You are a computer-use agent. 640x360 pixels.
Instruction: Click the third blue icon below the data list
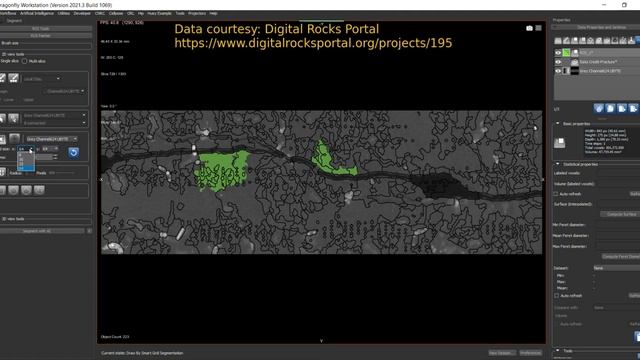(x=621, y=108)
